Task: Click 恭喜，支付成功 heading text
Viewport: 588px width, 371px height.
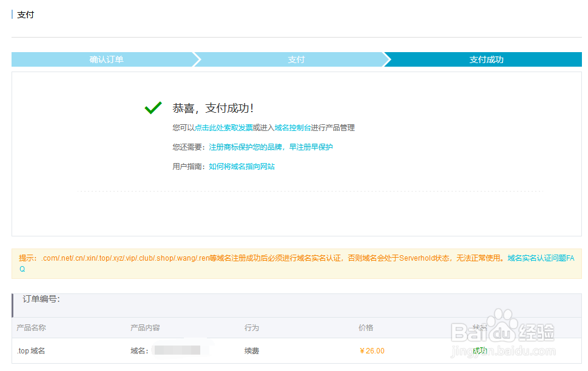Action: pyautogui.click(x=213, y=109)
